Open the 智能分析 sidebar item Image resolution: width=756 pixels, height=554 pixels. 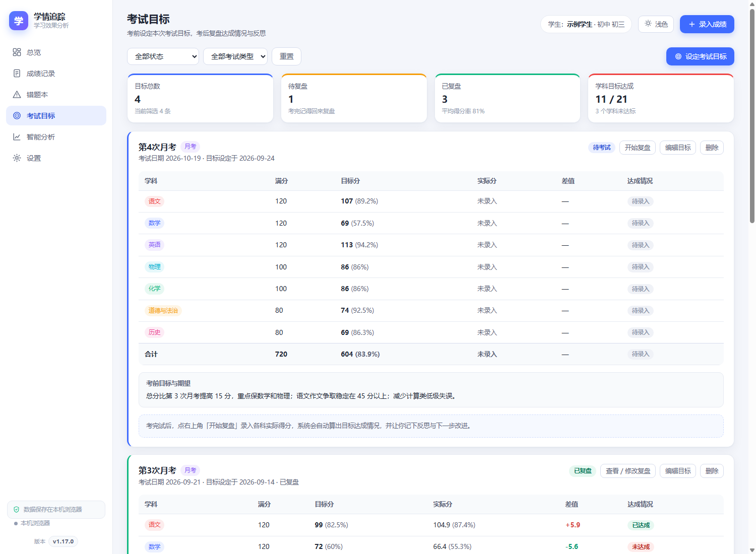click(x=56, y=137)
